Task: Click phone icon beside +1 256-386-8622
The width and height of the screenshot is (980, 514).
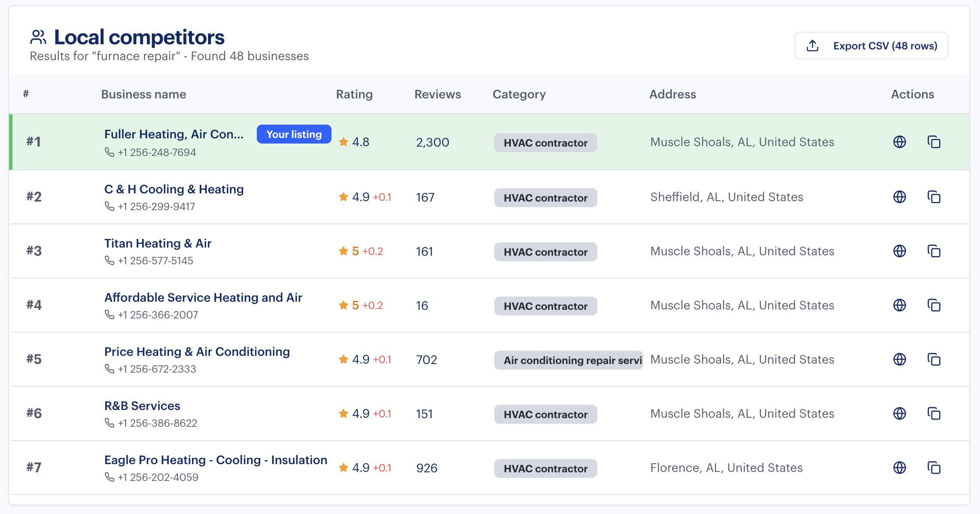Action: pyautogui.click(x=110, y=423)
